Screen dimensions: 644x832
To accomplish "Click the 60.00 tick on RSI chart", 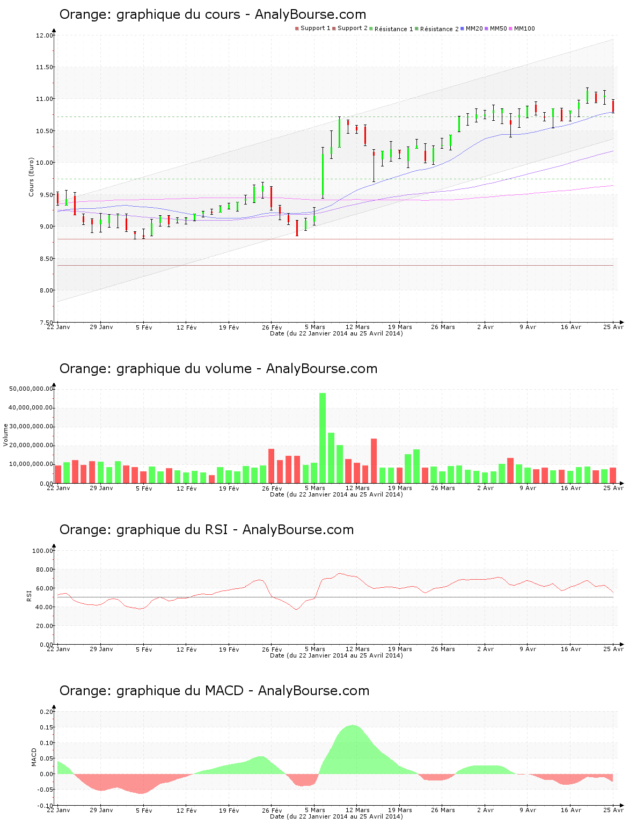I will point(45,588).
